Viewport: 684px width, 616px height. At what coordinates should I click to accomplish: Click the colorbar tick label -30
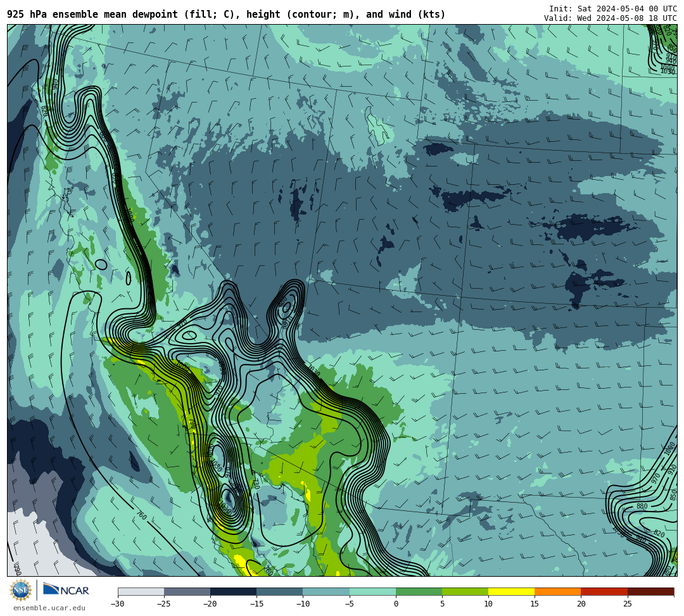[x=118, y=604]
